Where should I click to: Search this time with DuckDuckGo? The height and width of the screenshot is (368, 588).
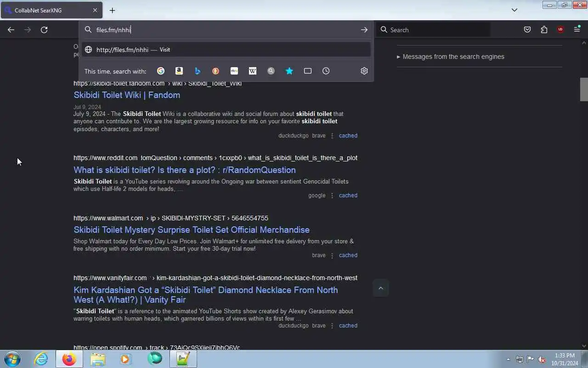216,71
